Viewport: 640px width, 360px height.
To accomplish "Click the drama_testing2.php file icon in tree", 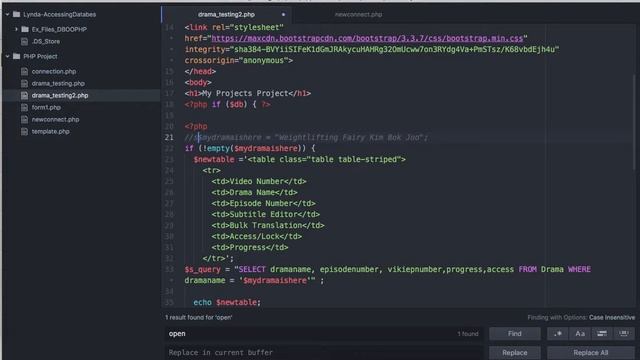I will (x=24, y=95).
